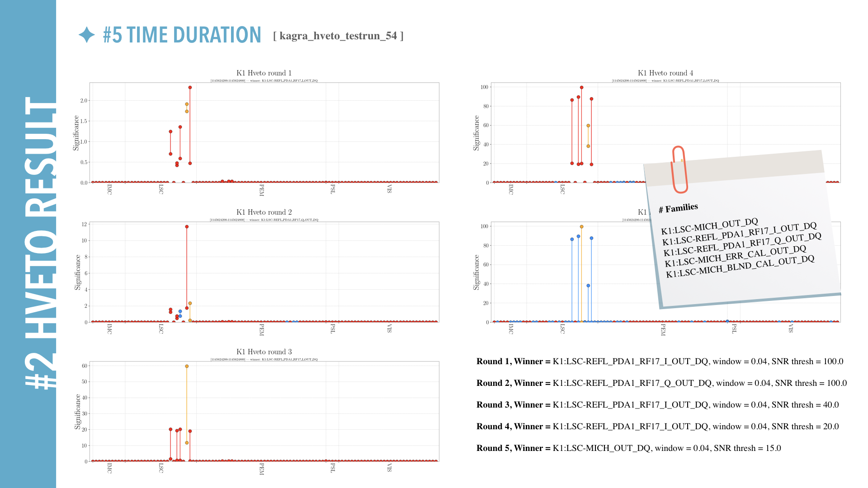Select the '[ kagra_hveto_testrun_54 ]' label
This screenshot has width=868, height=488.
[x=338, y=36]
